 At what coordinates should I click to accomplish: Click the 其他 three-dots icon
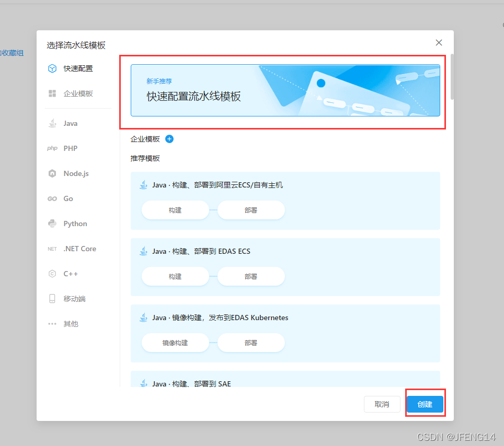pos(52,324)
